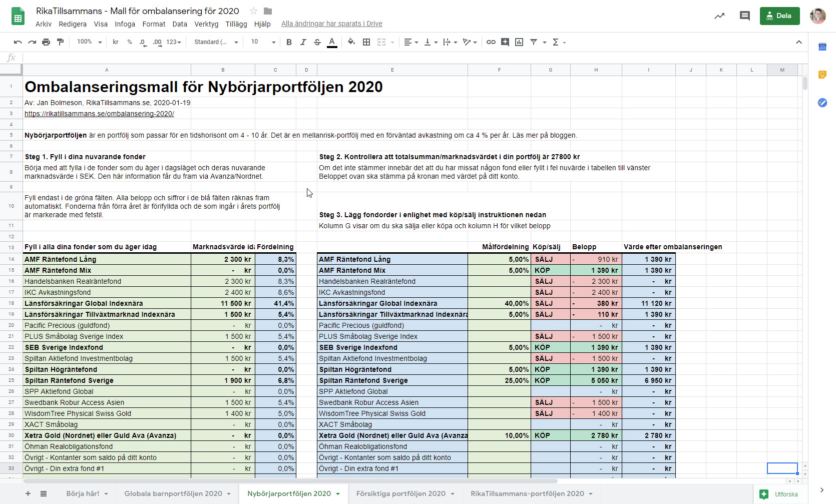Viewport: 836px width, 504px height.
Task: Open the vertical align dropdown
Action: pyautogui.click(x=431, y=42)
